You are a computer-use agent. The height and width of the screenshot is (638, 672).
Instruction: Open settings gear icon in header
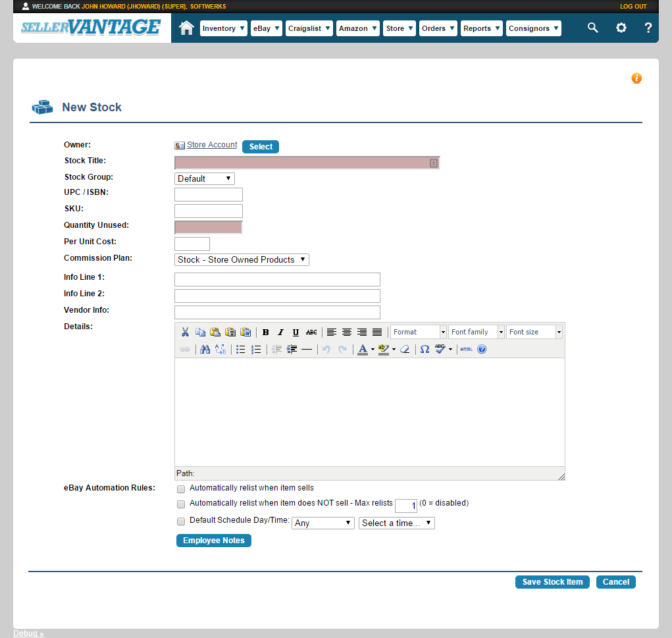tap(621, 28)
